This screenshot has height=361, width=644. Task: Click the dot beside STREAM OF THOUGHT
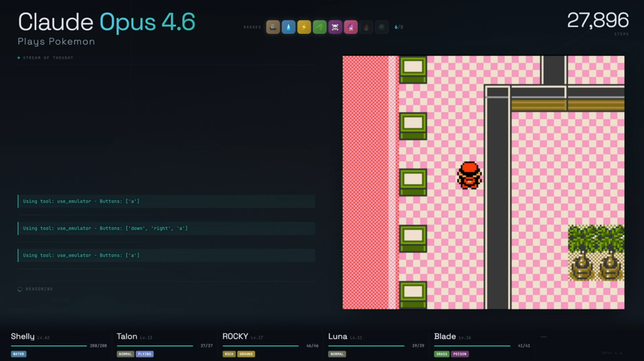click(x=19, y=58)
